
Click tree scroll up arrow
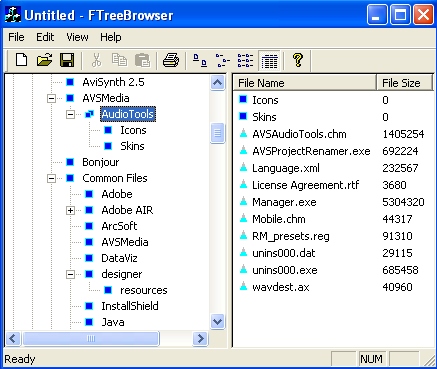pos(218,82)
